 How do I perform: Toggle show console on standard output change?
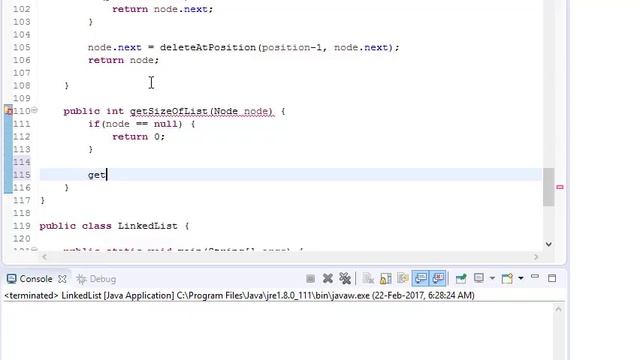click(420, 279)
